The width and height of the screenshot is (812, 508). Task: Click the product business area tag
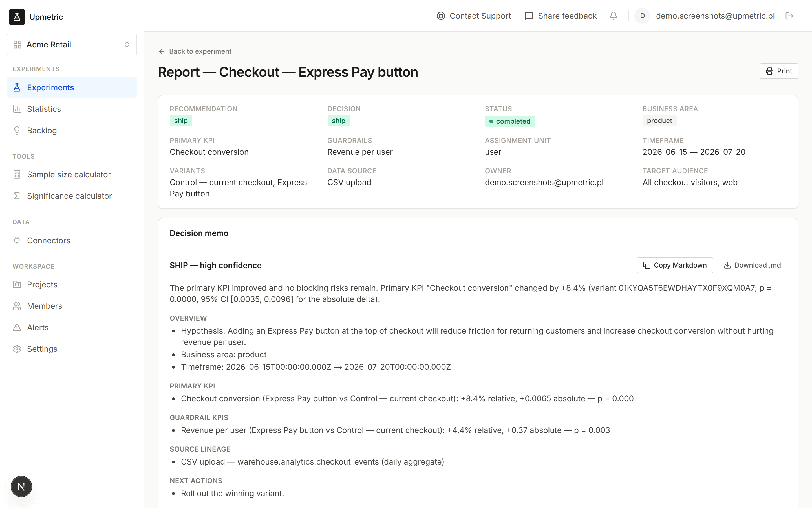tap(659, 121)
